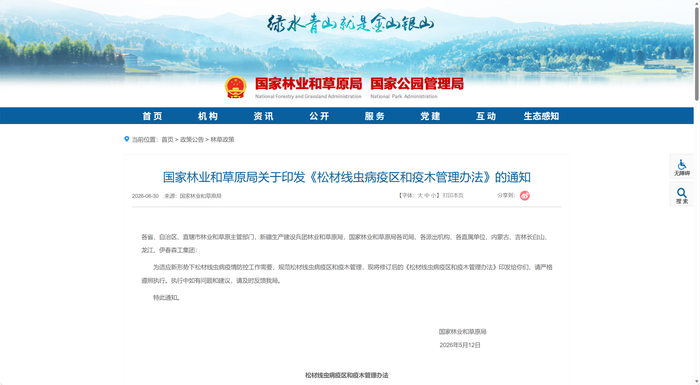
Task: Open the 服务 navigation menu
Action: 375,116
